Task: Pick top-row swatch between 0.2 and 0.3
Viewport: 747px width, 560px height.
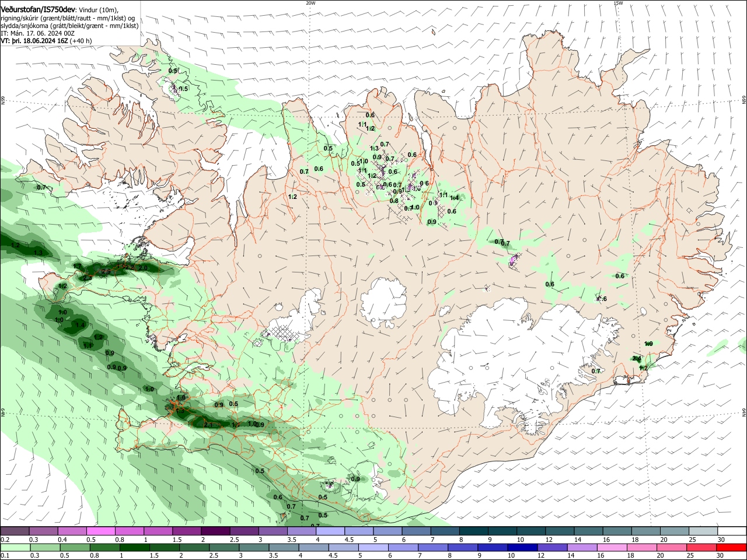Action: [15, 531]
